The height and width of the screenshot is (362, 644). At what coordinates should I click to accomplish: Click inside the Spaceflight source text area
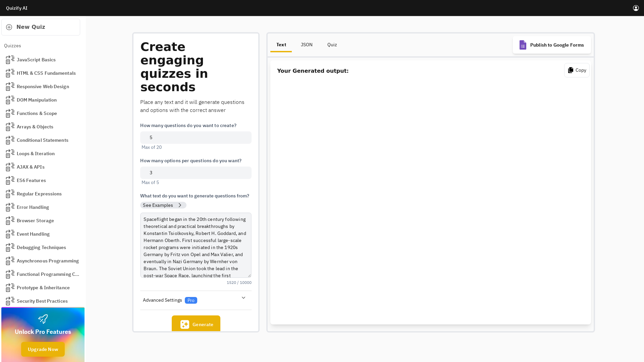[196, 245]
